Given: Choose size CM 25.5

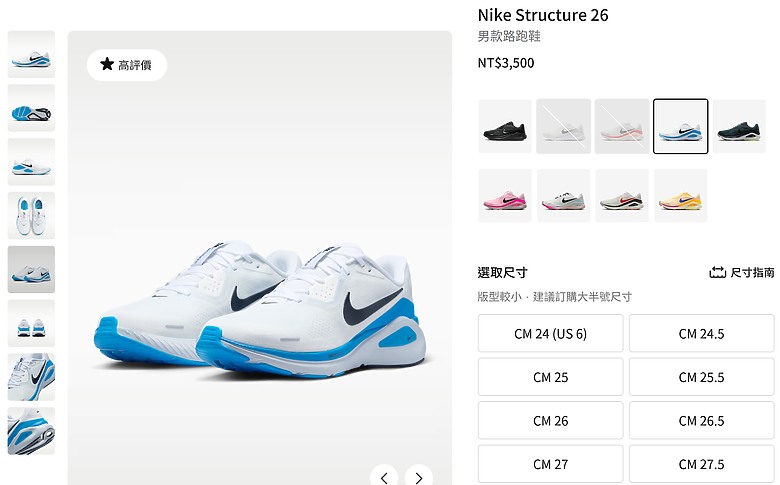Looking at the screenshot, I should tap(701, 377).
